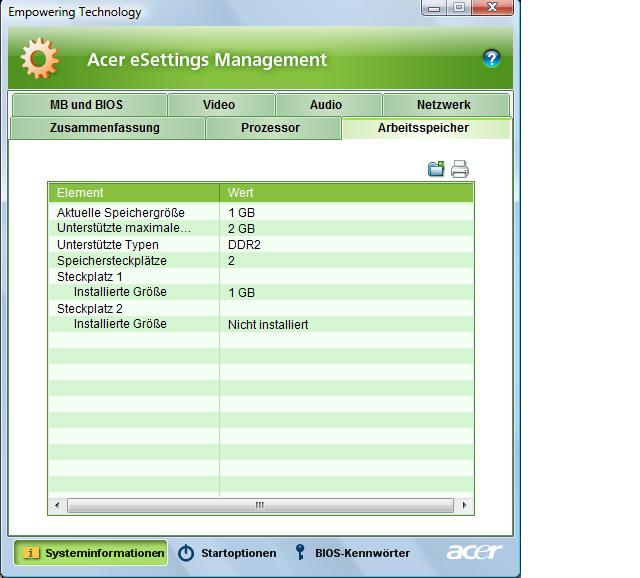The height and width of the screenshot is (578, 640).
Task: Select the Unterstützte maximale... row
Action: (261, 228)
